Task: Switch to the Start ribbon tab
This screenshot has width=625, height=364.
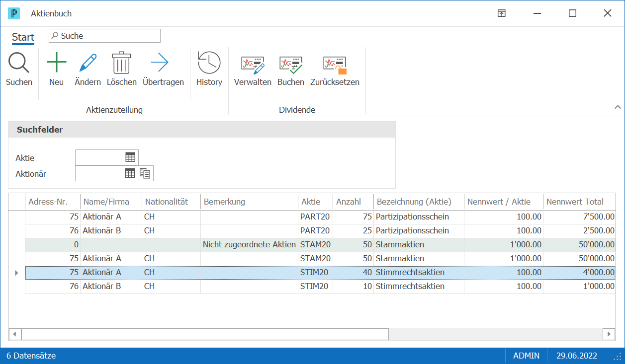Action: (x=23, y=37)
